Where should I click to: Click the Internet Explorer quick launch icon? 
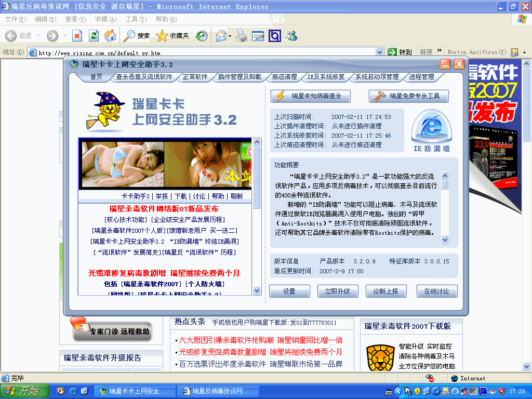tap(72, 391)
